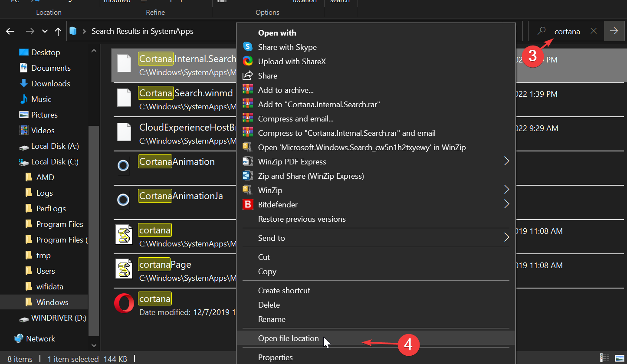The image size is (627, 364).
Task: Choose Delete in the context menu
Action: point(269,305)
